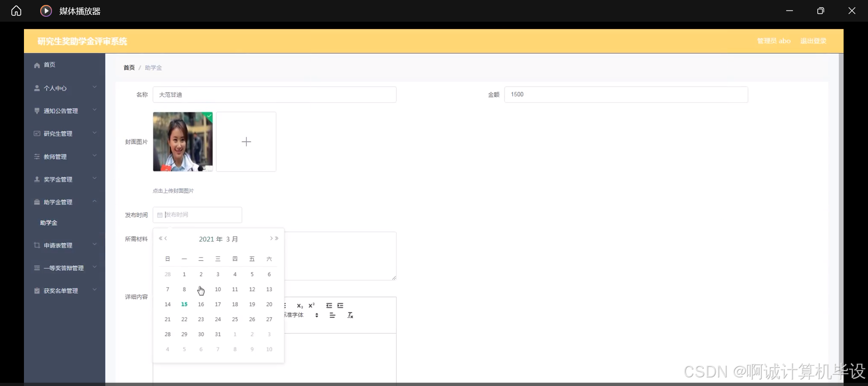The width and height of the screenshot is (868, 386).
Task: Click subscript icon in editor toolbar
Action: point(300,306)
